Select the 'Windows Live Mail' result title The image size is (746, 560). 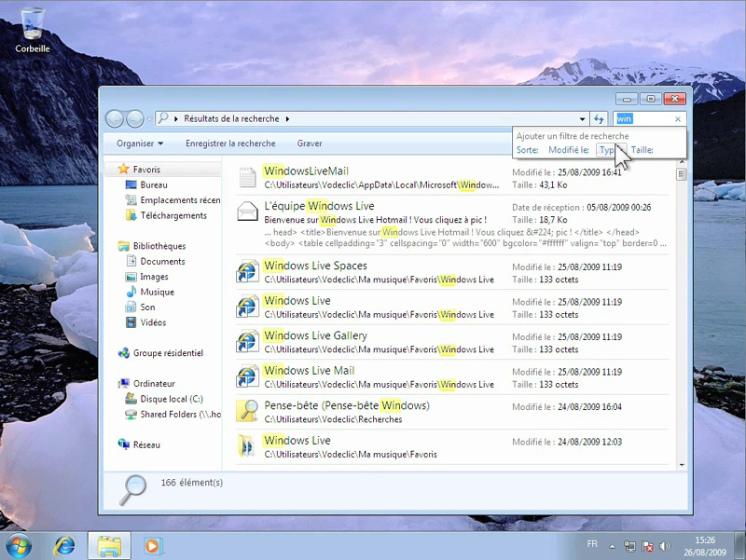point(310,371)
